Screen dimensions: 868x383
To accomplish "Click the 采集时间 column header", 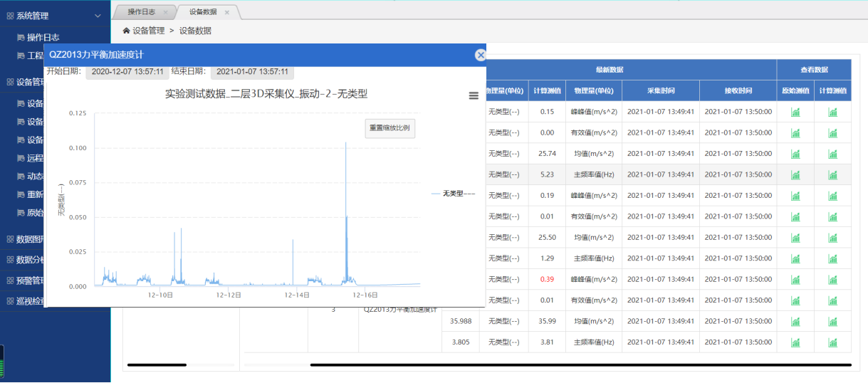I will click(x=661, y=90).
